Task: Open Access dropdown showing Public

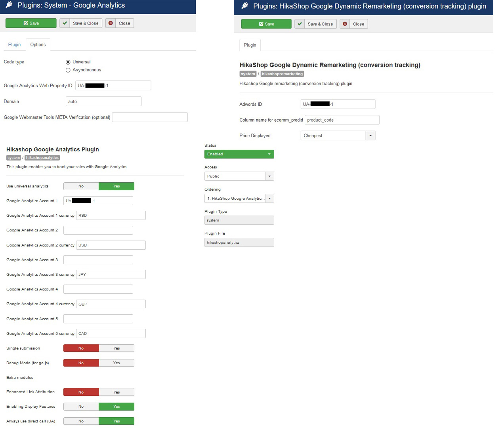Action: (x=239, y=176)
